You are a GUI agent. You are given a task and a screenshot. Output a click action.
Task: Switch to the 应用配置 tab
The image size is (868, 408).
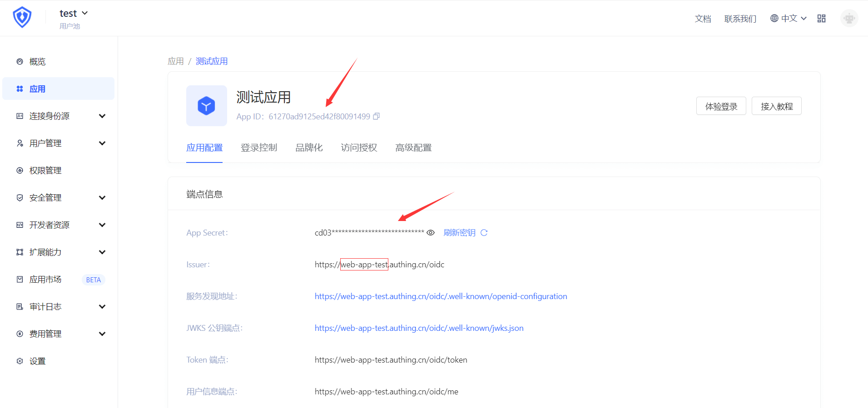pos(204,148)
